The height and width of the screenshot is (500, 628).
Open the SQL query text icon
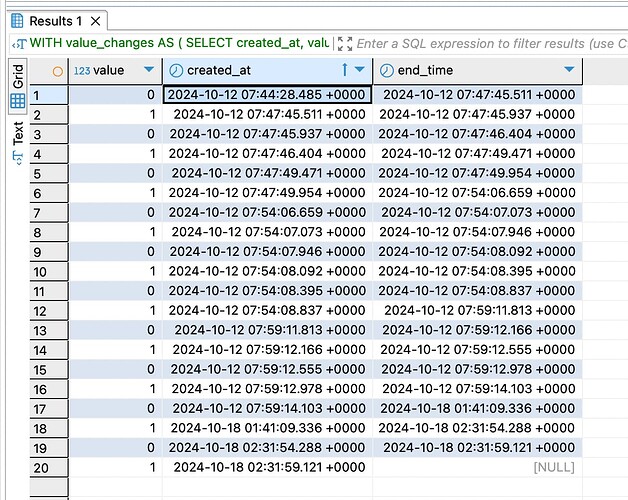pos(19,43)
